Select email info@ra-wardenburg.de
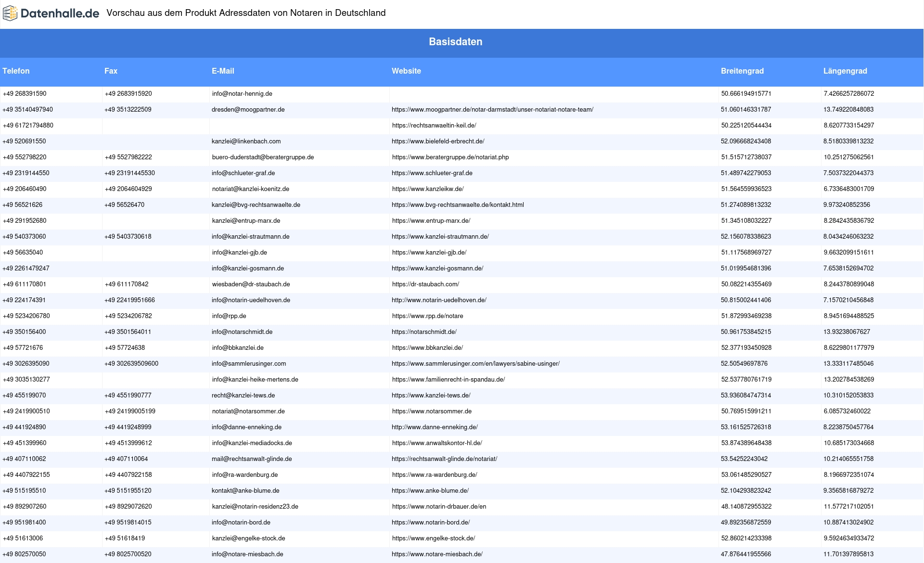This screenshot has height=563, width=924. click(x=245, y=475)
